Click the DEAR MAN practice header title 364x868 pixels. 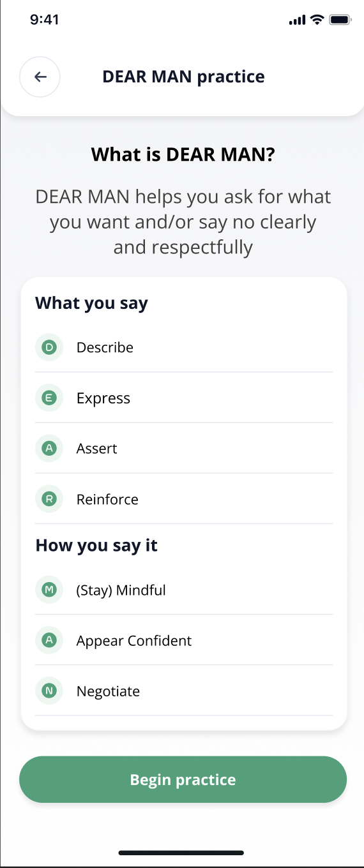183,77
